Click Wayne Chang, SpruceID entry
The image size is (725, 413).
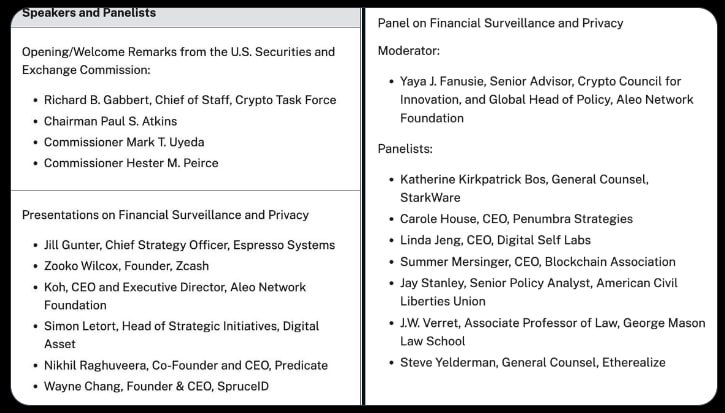tap(156, 386)
